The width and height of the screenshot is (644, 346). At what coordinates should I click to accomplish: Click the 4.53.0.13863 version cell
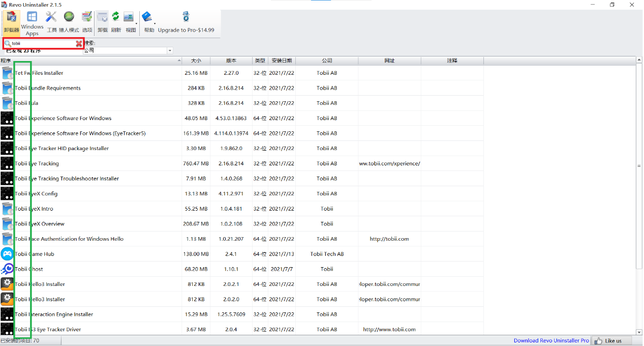tap(231, 119)
